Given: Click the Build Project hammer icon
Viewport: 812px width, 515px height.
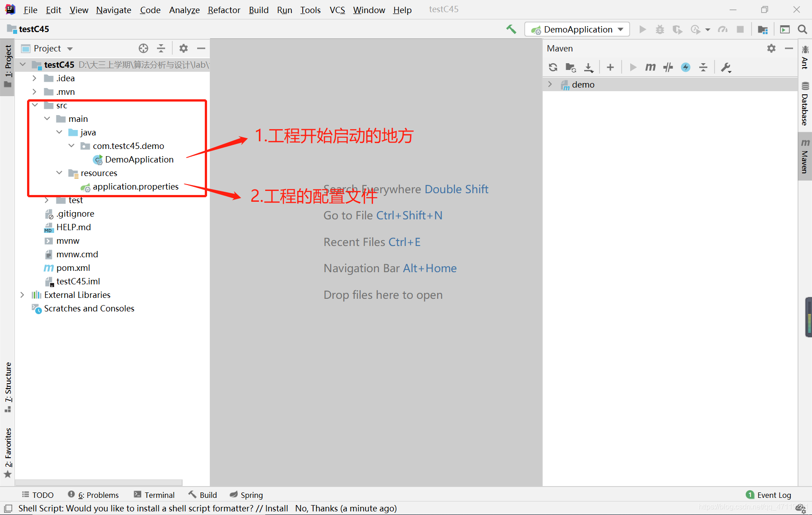Looking at the screenshot, I should click(511, 29).
